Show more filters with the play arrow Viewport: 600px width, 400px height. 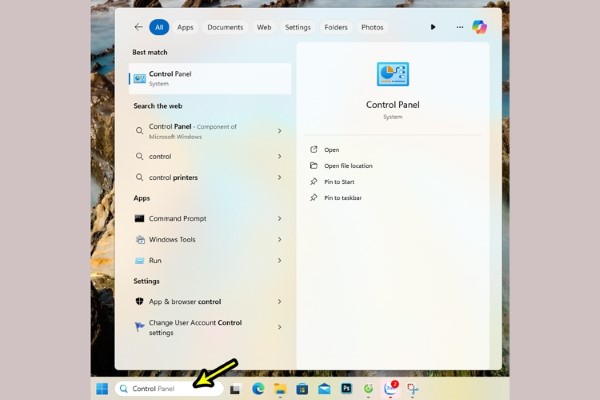433,27
